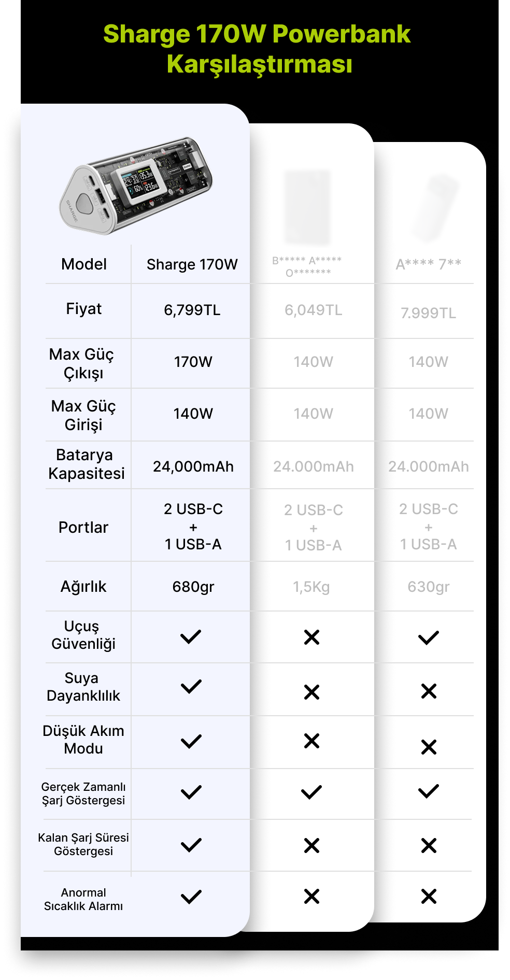Click Sharge checkmark in Uçuş Güvenliği row

point(191,637)
